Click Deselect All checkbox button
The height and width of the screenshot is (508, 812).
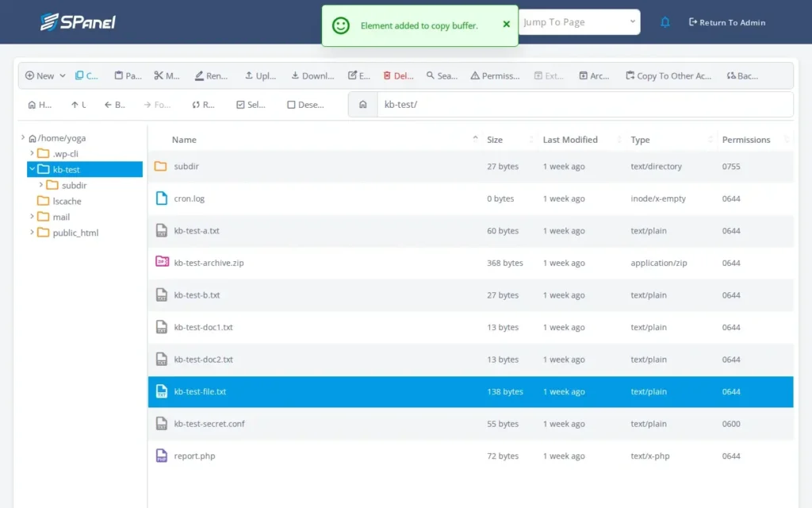(305, 105)
